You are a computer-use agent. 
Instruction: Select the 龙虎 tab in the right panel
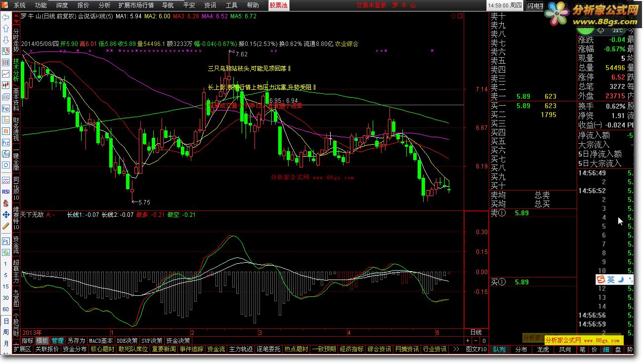[x=543, y=349]
